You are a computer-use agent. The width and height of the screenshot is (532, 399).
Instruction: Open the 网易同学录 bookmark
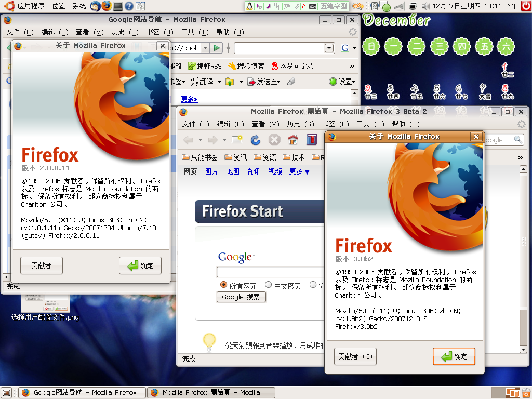point(292,66)
